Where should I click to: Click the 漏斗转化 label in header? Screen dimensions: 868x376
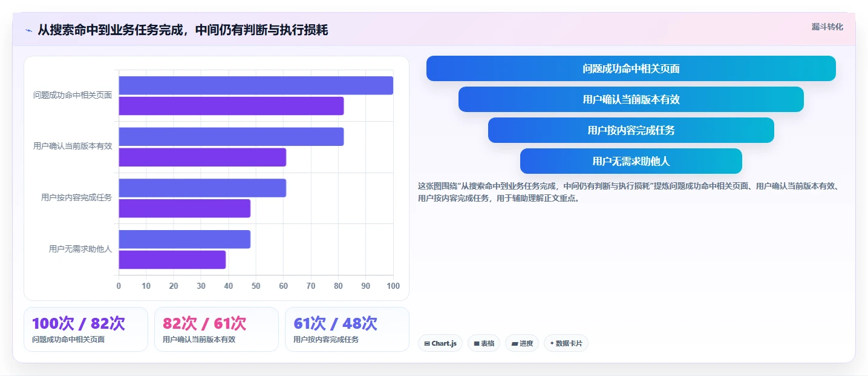827,27
